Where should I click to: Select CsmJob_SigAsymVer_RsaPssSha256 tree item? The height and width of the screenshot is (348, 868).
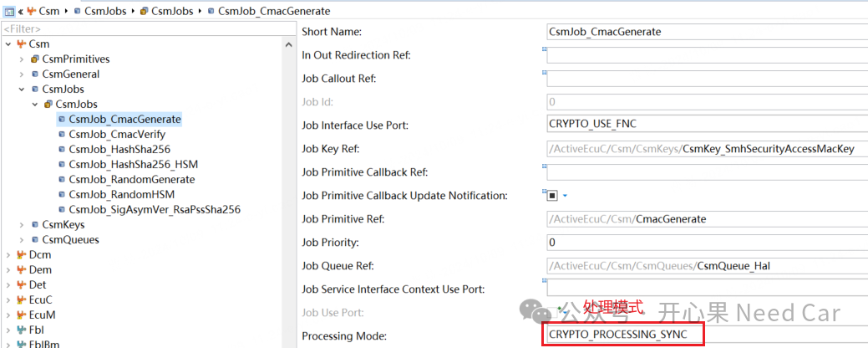[x=155, y=210]
